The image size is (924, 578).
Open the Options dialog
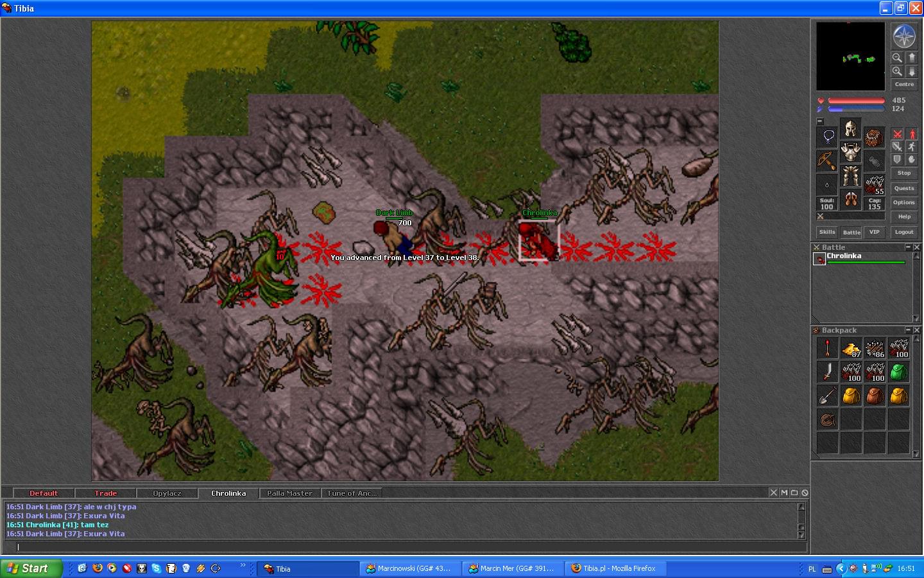point(904,202)
